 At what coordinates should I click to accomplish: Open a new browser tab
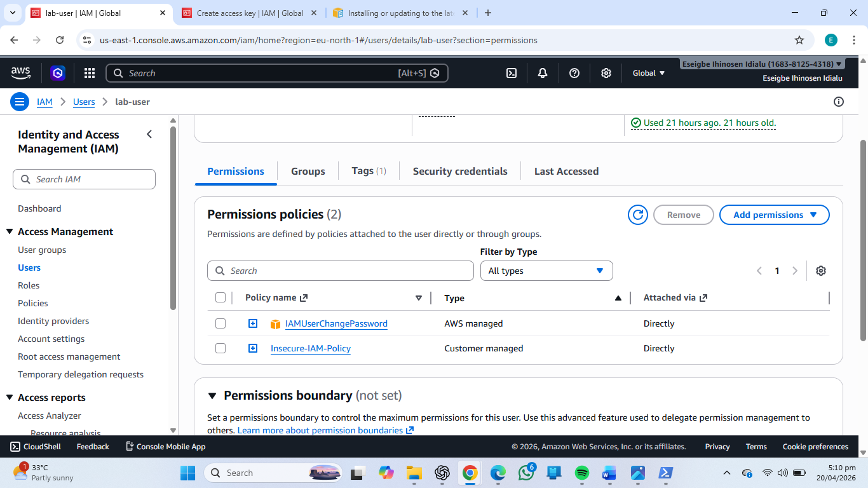[488, 13]
